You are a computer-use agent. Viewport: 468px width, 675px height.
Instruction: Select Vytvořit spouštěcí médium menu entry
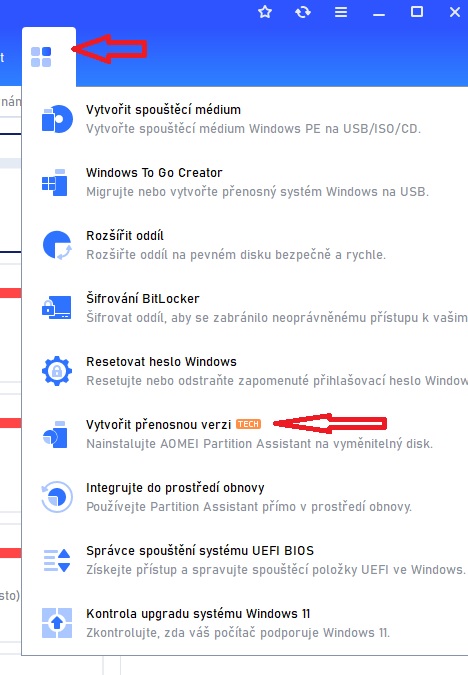point(245,119)
